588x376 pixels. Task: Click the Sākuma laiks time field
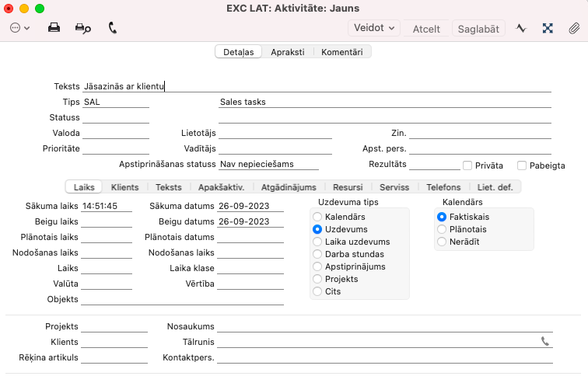click(x=107, y=207)
